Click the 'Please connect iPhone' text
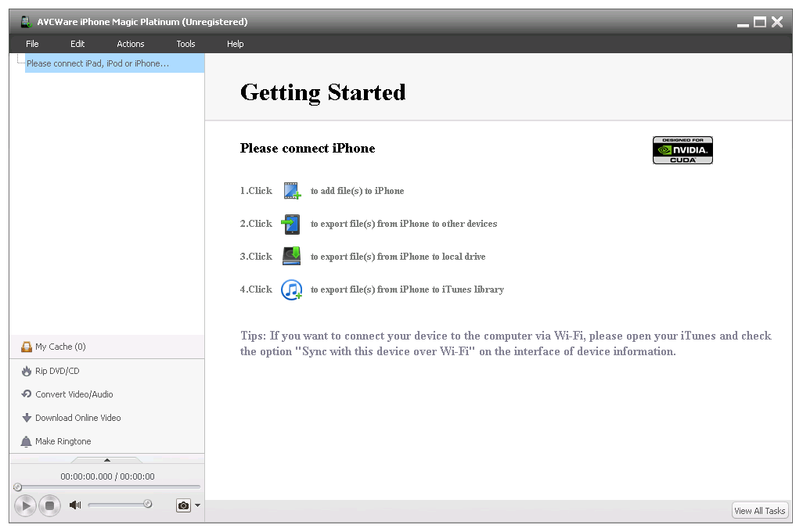This screenshot has height=532, width=803. (308, 149)
